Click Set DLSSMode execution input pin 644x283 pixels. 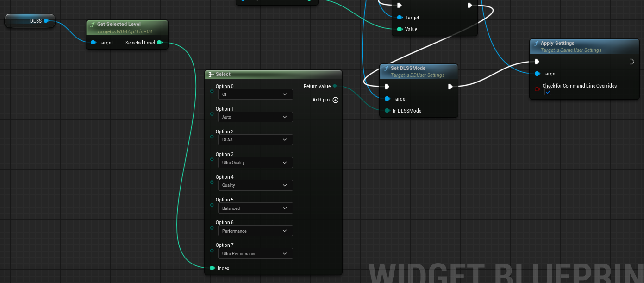387,87
